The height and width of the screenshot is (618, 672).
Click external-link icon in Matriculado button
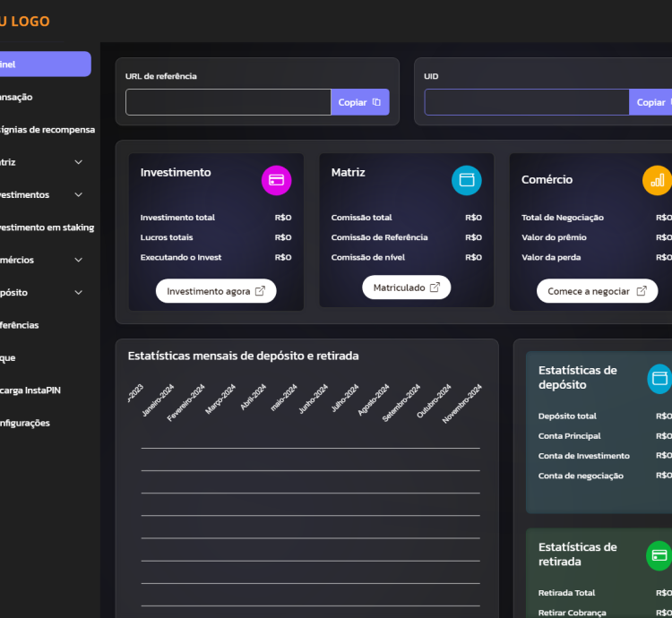(435, 288)
